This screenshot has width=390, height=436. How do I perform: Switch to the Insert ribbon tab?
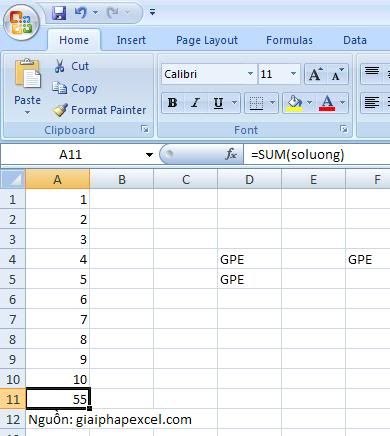click(x=131, y=40)
